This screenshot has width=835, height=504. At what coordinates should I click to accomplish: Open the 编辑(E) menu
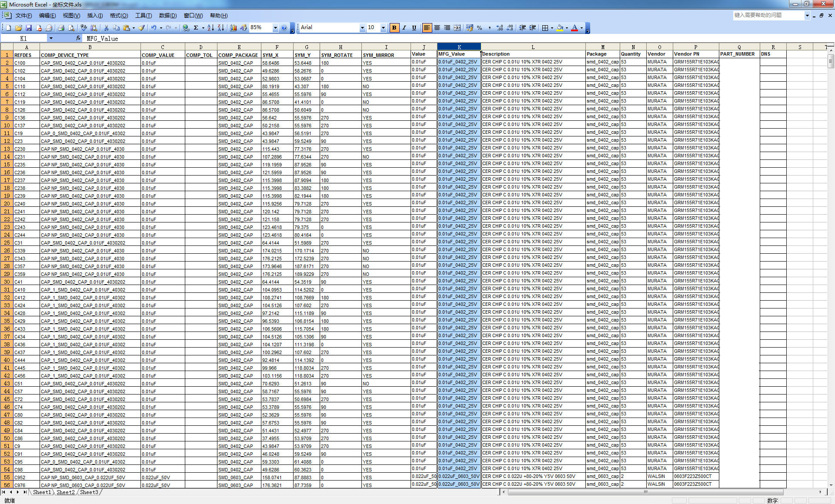(x=47, y=16)
